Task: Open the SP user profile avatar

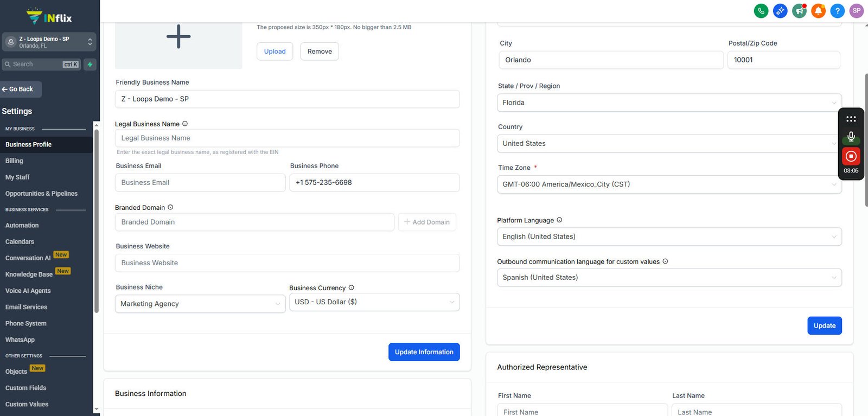Action: pos(857,10)
